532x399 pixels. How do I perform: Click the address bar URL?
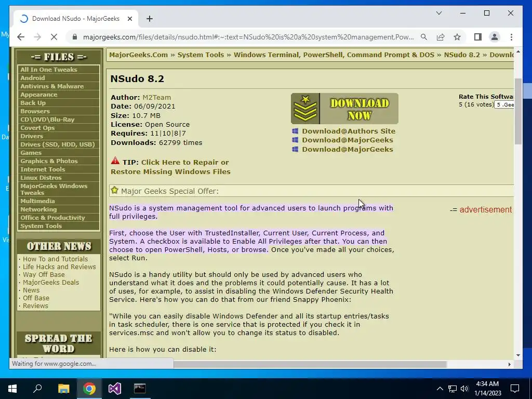coord(248,37)
